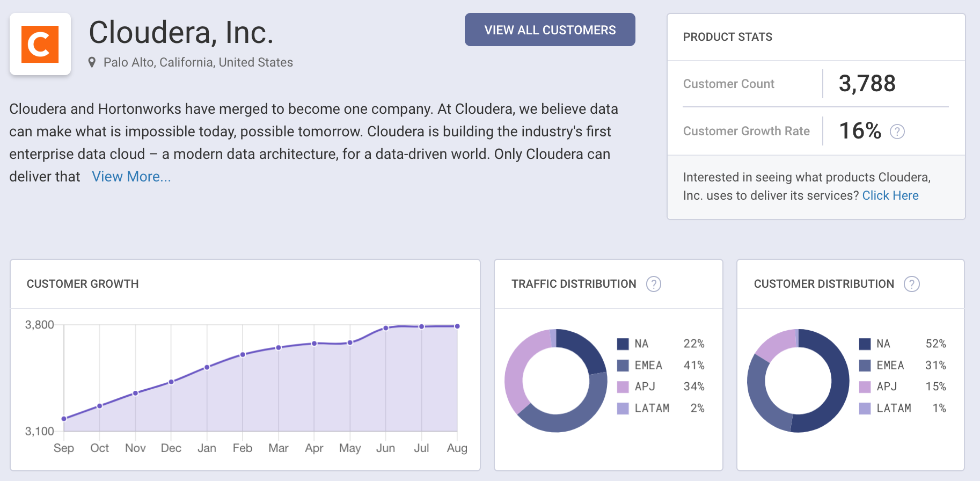Click NA swatch in Customer Distribution legend
The width and height of the screenshot is (980, 481).
tap(865, 344)
